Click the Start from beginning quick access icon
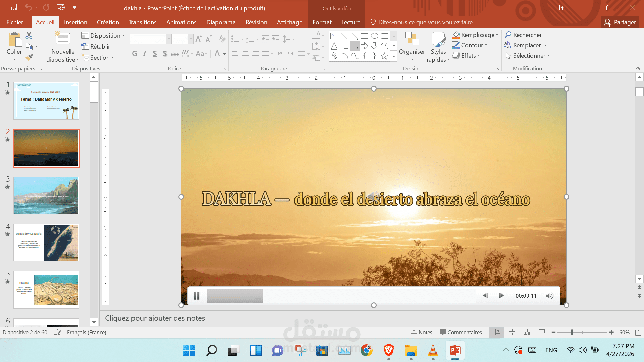Screen dimensions: 644x362 61,7
